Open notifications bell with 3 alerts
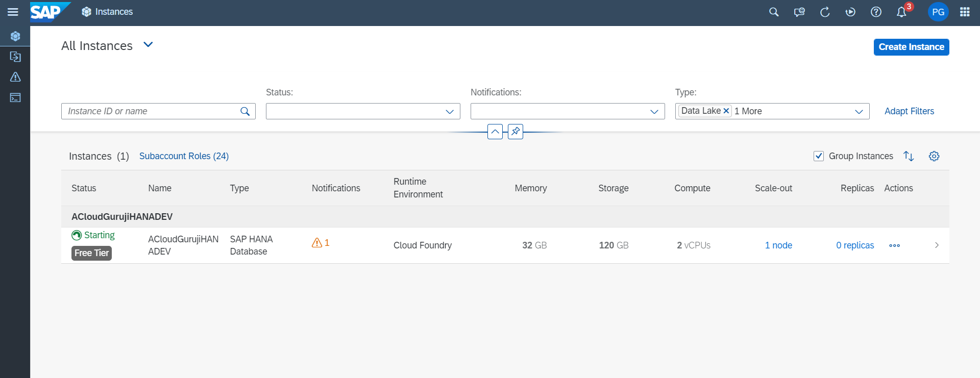Screen dimensions: 980x378 click(x=902, y=12)
